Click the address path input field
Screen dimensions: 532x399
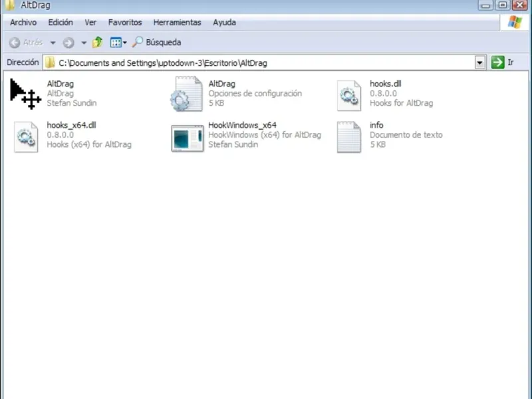point(265,63)
